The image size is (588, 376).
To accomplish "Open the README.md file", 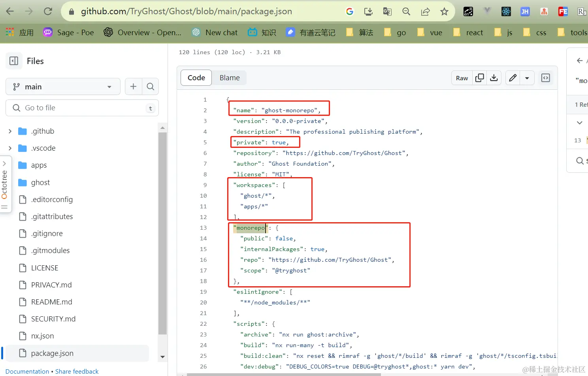I will [51, 302].
